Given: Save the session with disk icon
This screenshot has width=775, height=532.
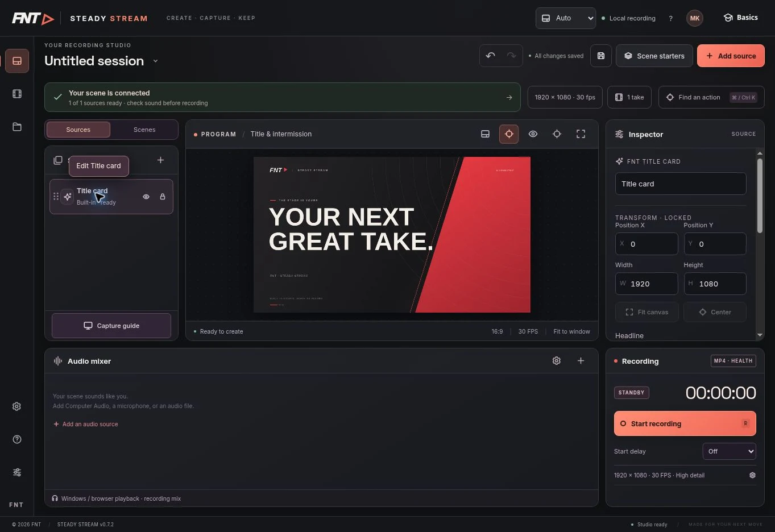Looking at the screenshot, I should click(x=601, y=56).
